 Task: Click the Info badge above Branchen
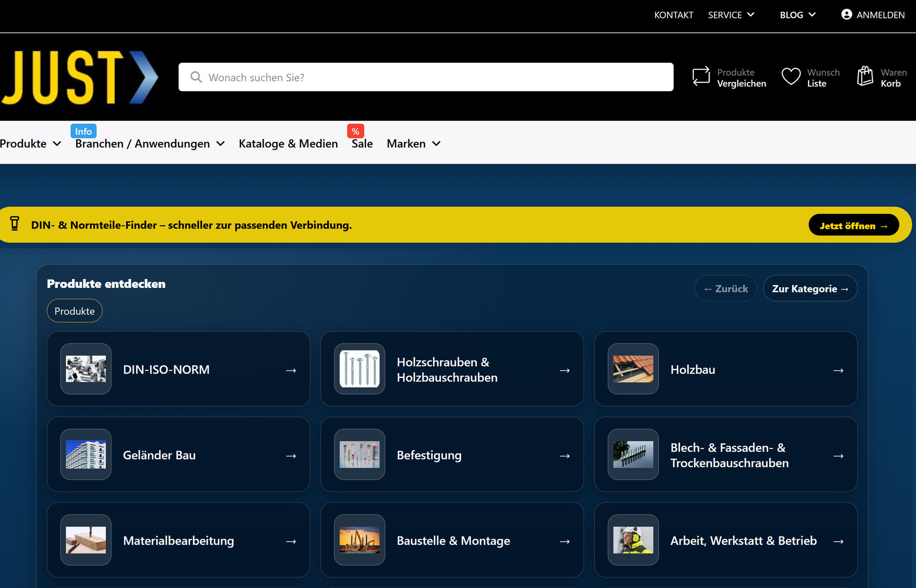point(83,131)
